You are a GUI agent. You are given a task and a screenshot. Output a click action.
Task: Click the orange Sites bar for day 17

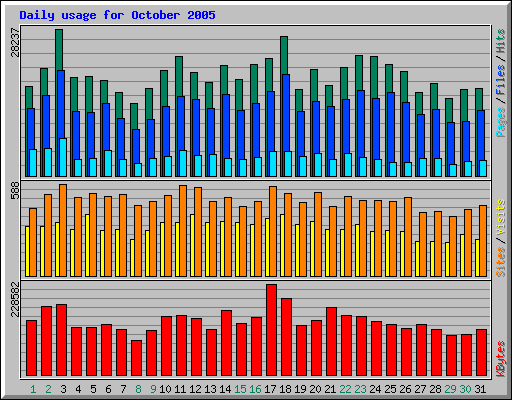coord(273,231)
